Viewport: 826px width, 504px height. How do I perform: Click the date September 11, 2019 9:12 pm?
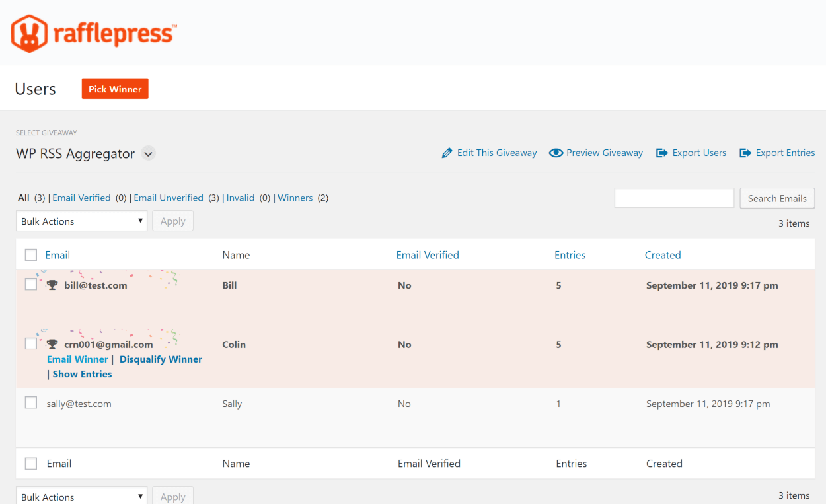tap(712, 344)
